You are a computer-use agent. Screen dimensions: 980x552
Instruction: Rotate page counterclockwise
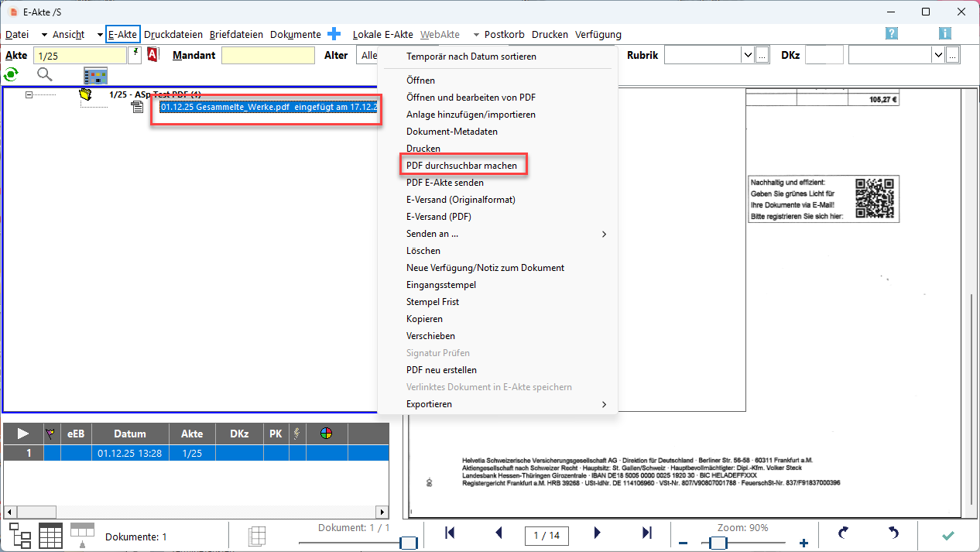[893, 533]
